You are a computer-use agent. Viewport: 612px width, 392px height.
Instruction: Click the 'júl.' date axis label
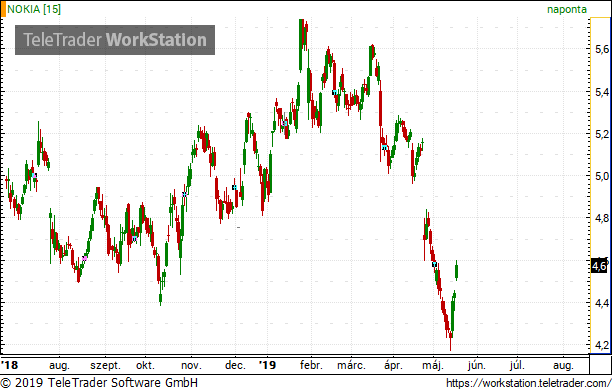pyautogui.click(x=517, y=366)
